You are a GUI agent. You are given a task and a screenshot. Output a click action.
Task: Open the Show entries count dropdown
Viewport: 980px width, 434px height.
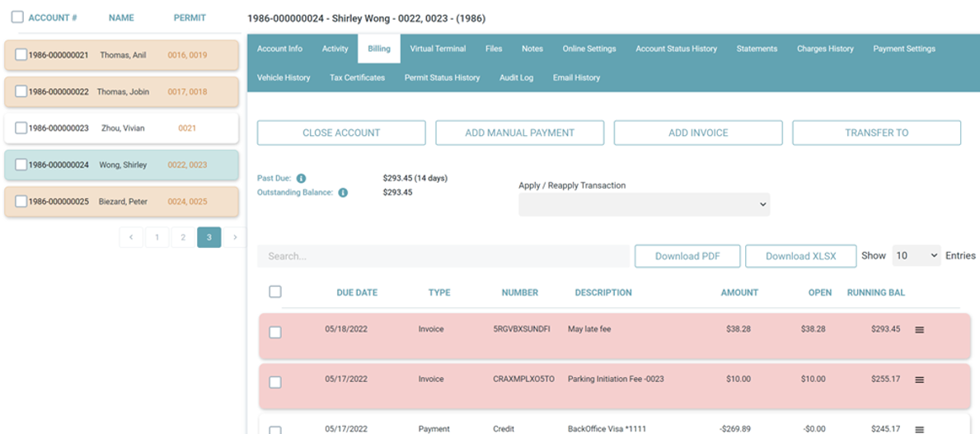pos(917,255)
